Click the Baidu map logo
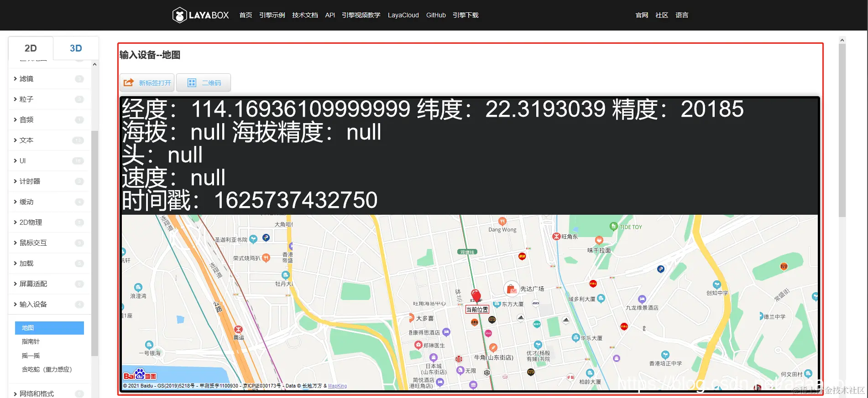The width and height of the screenshot is (868, 398). (140, 375)
